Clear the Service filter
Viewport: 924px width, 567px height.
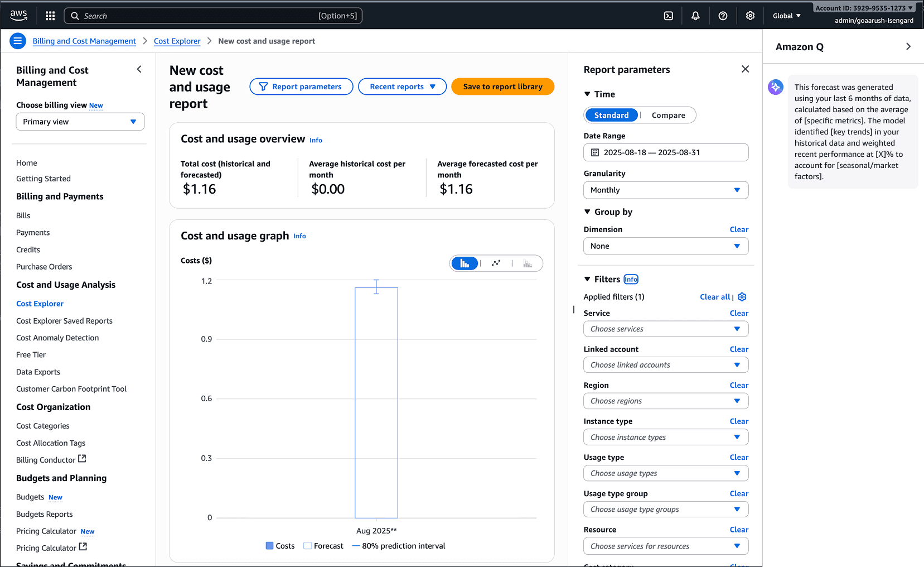[x=739, y=313]
